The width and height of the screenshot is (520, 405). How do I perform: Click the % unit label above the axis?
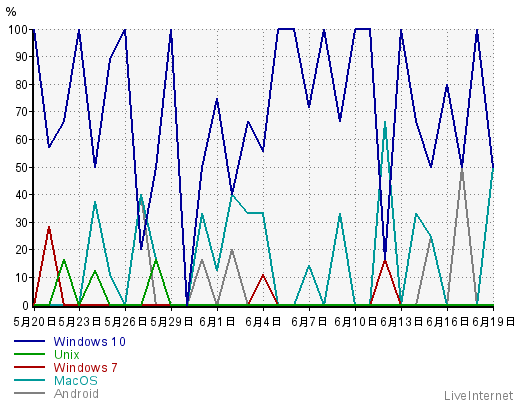[x=11, y=12]
